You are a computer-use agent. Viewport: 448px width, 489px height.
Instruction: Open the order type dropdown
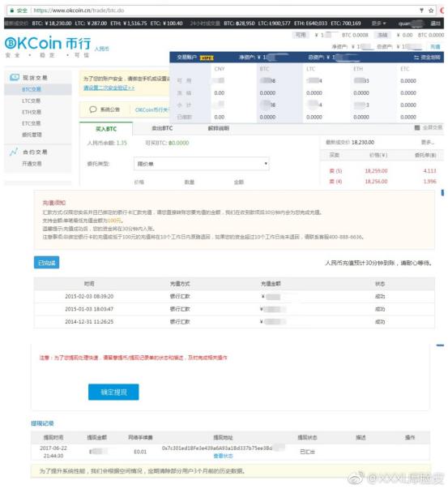[x=202, y=164]
